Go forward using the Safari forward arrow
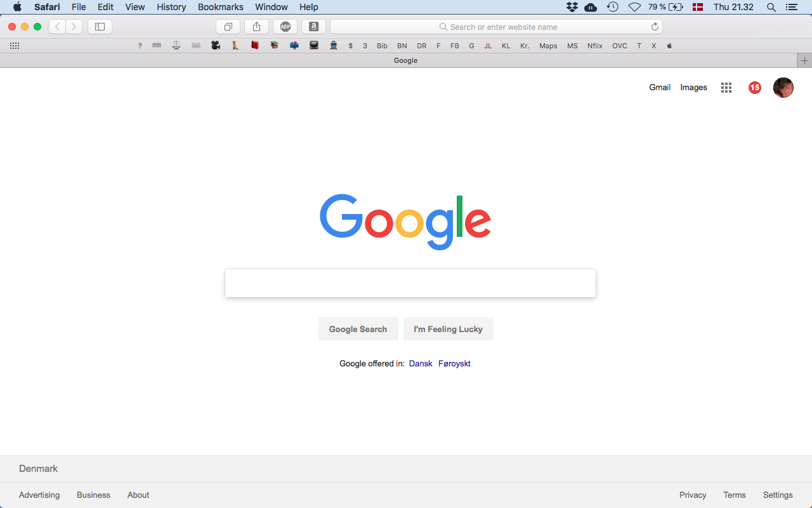Image resolution: width=812 pixels, height=508 pixels. (74, 27)
